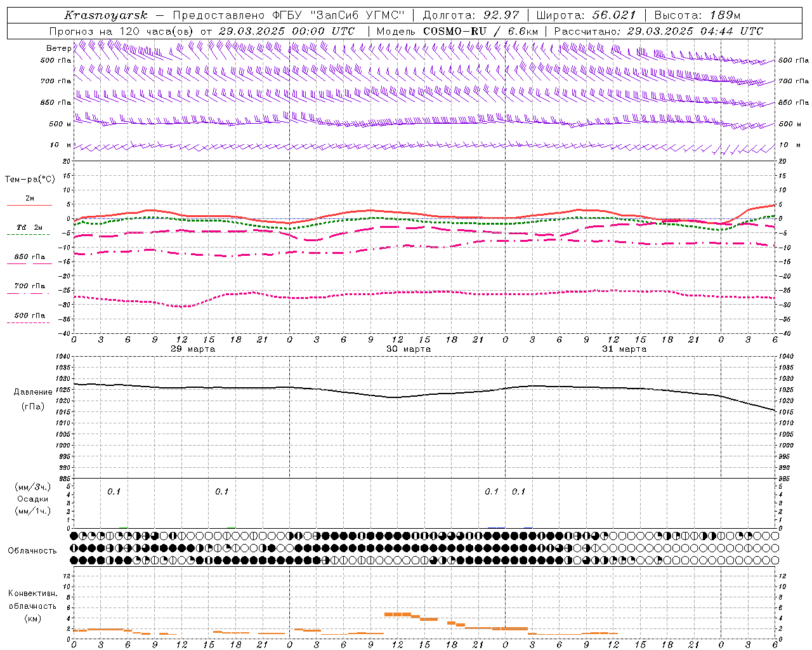The height and width of the screenshot is (650, 812).
Task: Click the 500 м wind level label on left
Action: tap(60, 124)
